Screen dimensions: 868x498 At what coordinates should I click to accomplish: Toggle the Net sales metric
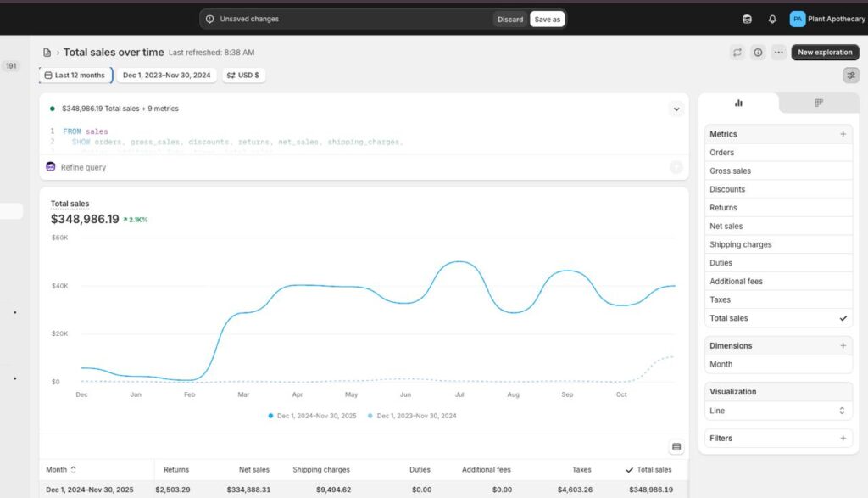point(778,227)
